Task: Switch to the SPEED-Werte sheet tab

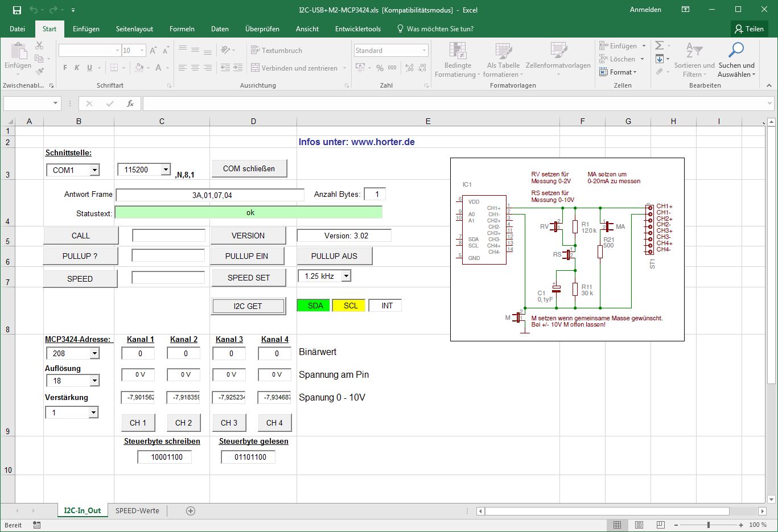Action: point(137,511)
